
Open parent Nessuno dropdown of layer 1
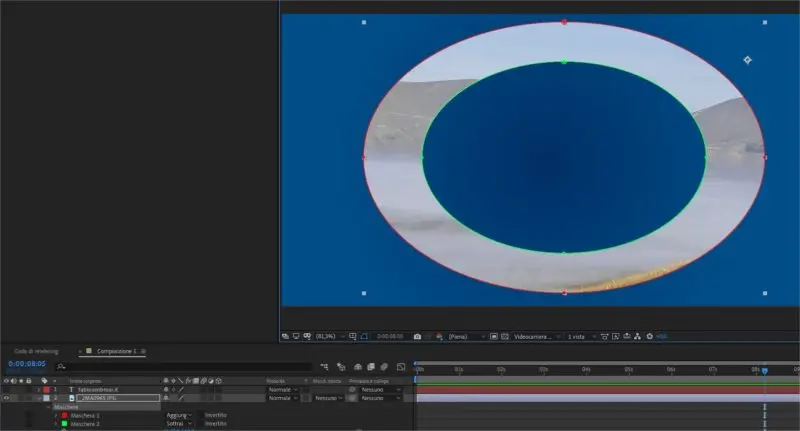pos(381,390)
